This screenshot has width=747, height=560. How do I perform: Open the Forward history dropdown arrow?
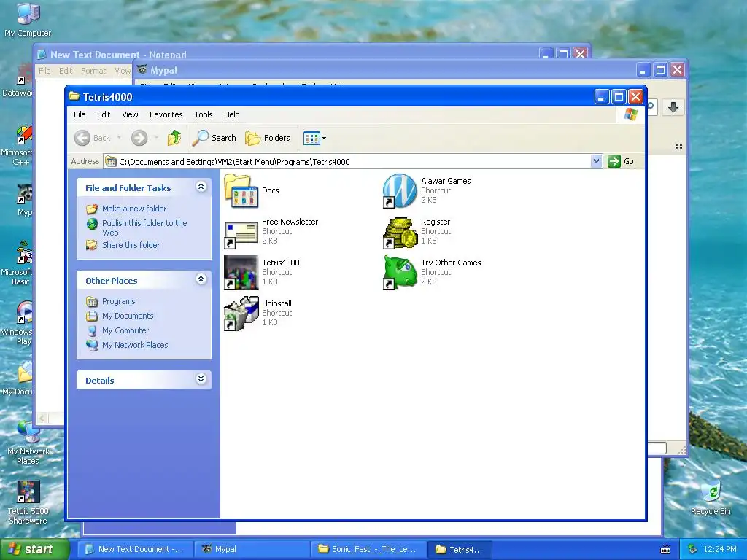pyautogui.click(x=156, y=138)
